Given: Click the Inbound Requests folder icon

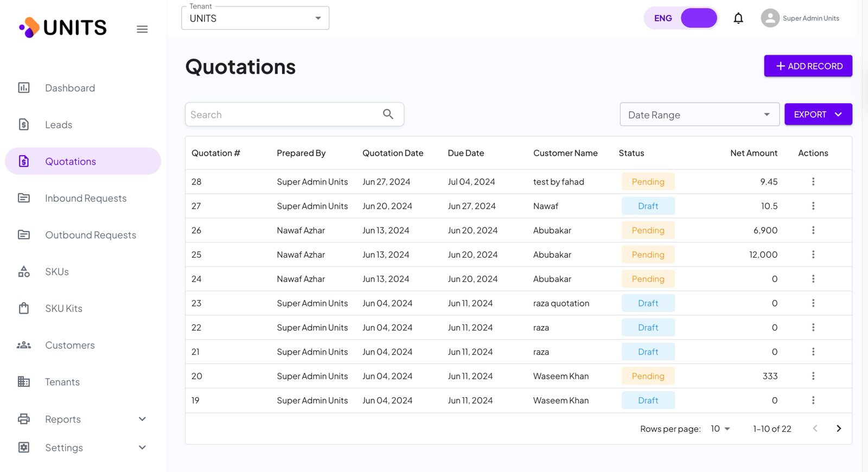Looking at the screenshot, I should click(x=24, y=198).
